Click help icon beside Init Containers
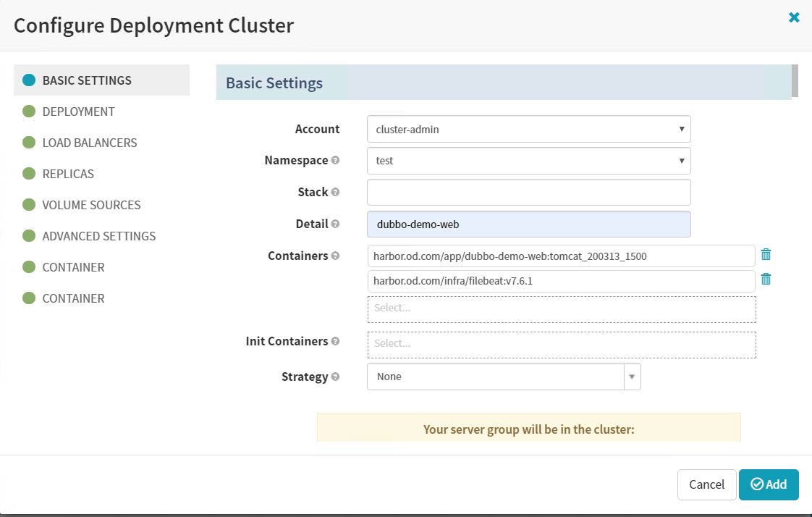 (x=335, y=341)
